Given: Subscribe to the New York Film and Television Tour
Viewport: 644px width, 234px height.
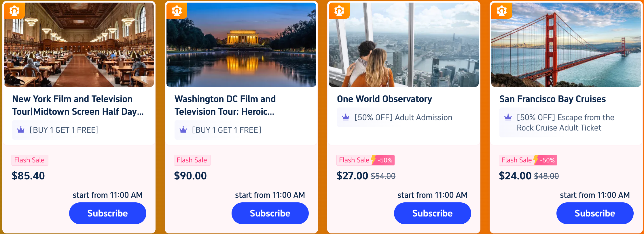Looking at the screenshot, I should [x=108, y=213].
